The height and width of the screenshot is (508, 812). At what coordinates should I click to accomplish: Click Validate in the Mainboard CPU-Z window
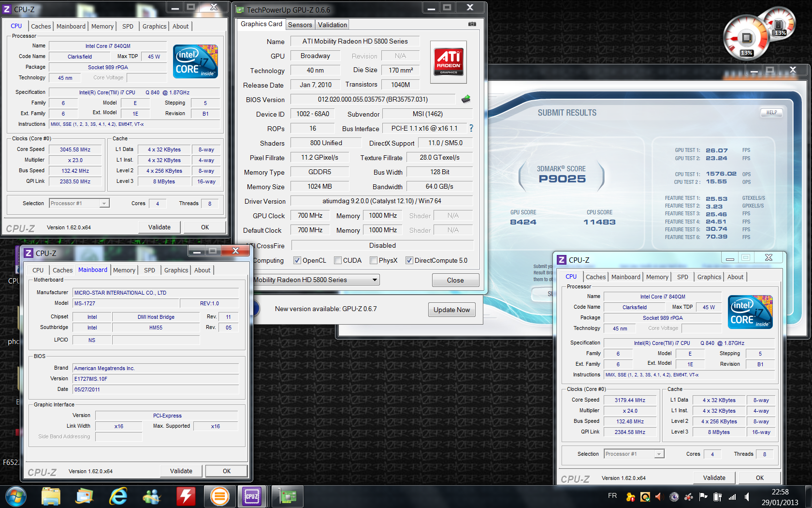tap(181, 471)
